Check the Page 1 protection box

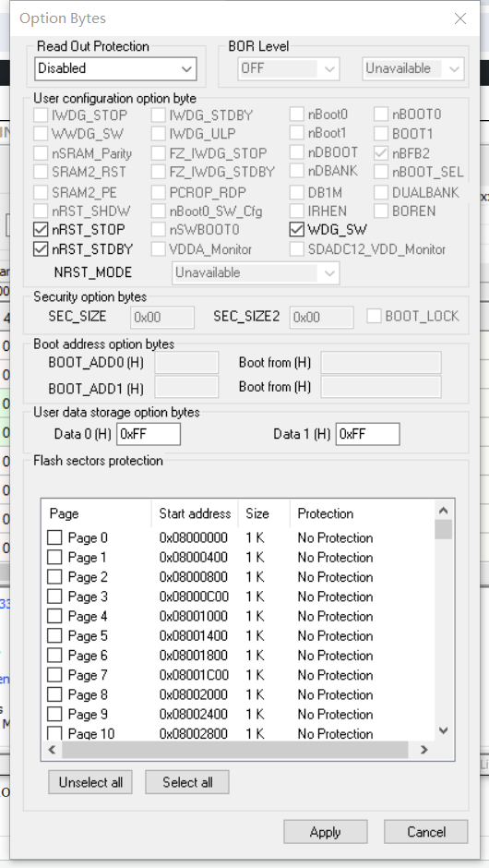coord(54,557)
